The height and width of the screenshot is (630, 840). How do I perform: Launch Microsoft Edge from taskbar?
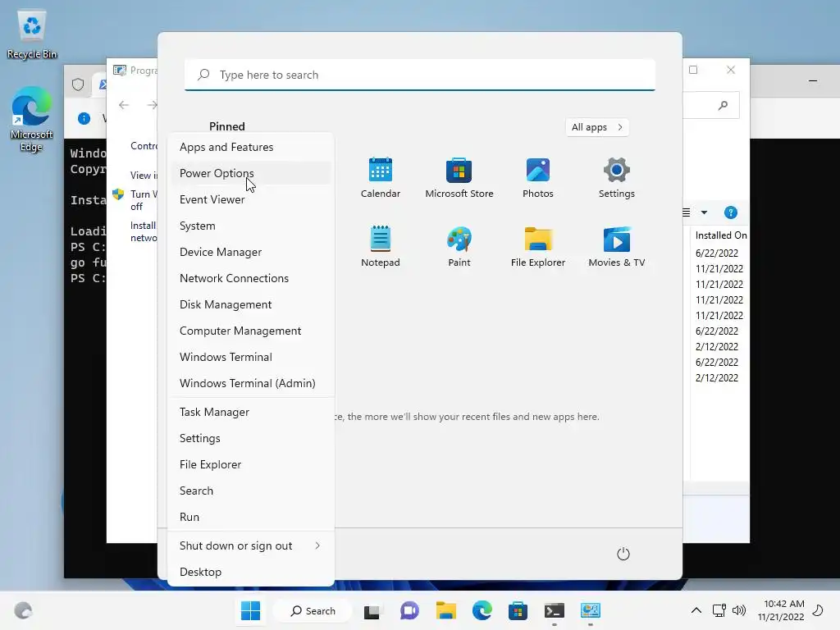click(482, 610)
